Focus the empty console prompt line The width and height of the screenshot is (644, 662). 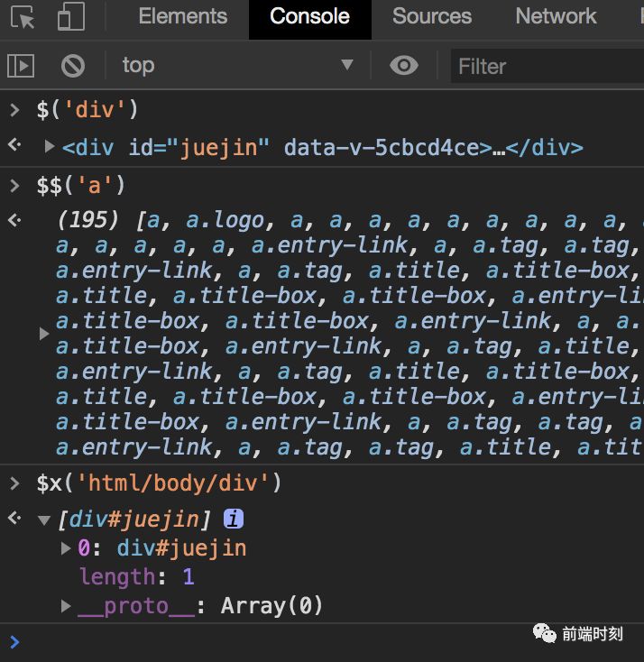322,642
